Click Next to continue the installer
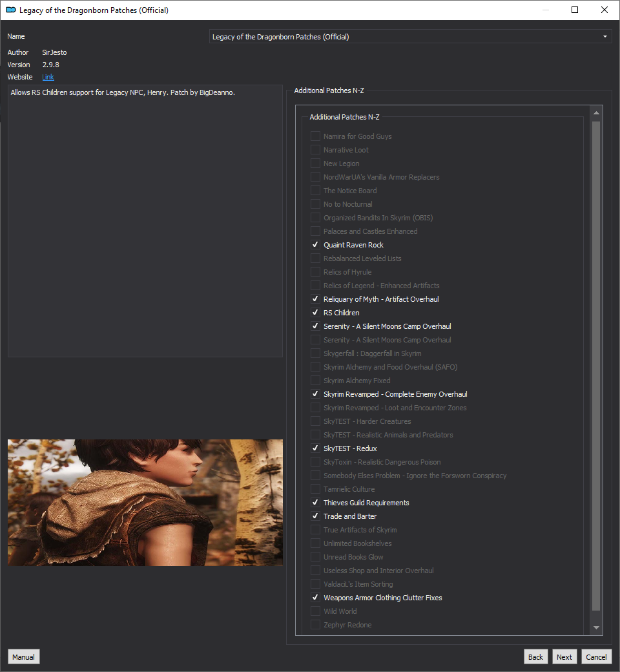Image resolution: width=620 pixels, height=672 pixels. (x=564, y=657)
